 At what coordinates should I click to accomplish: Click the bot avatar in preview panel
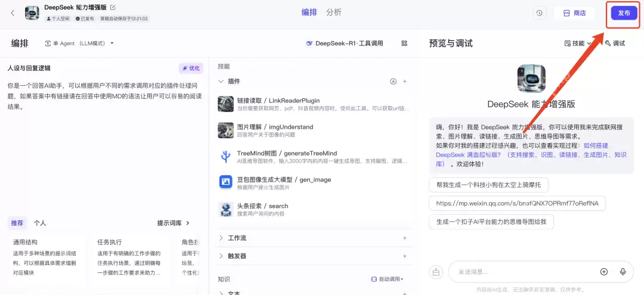[531, 78]
